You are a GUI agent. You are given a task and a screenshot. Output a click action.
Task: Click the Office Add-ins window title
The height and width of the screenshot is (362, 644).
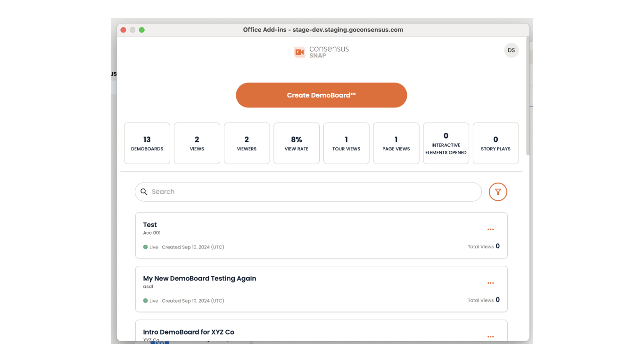tap(323, 30)
